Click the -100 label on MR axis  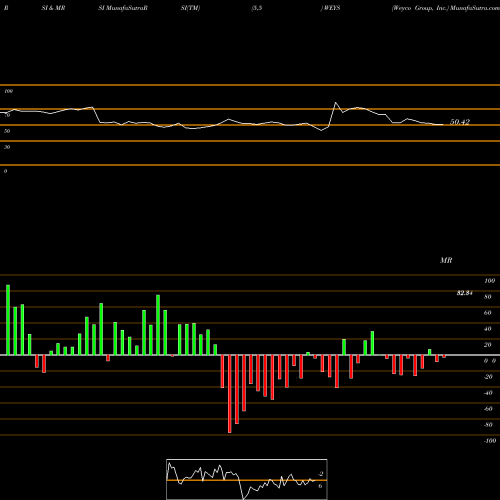coord(490,441)
